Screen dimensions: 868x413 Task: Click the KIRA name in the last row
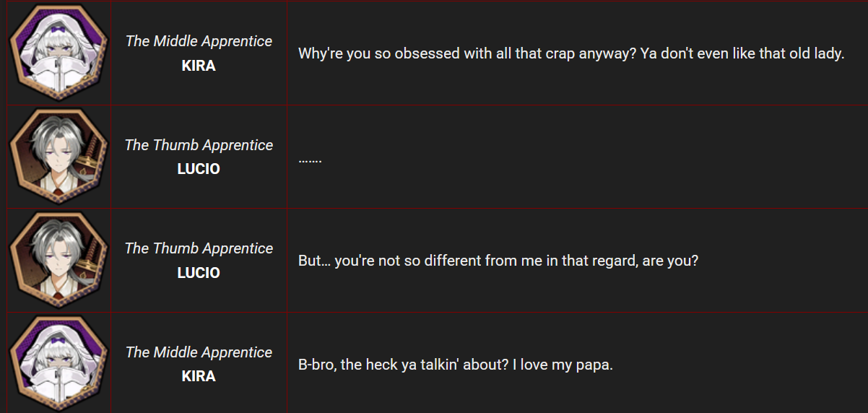tap(199, 376)
